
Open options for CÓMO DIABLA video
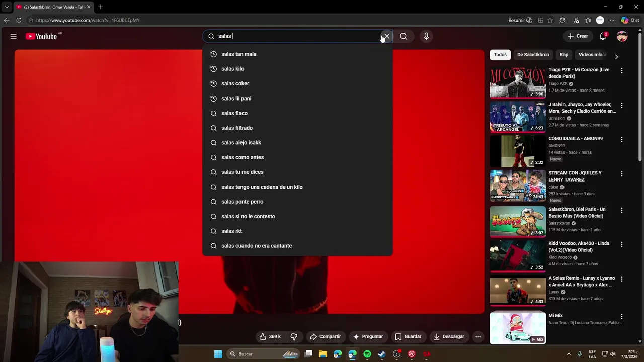click(622, 139)
